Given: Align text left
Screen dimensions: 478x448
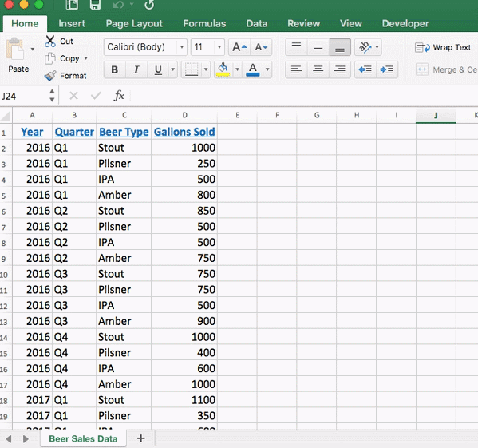Looking at the screenshot, I should 296,69.
